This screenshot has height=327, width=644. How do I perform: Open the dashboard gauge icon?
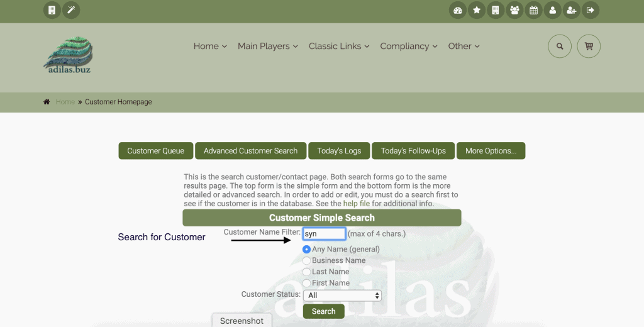pyautogui.click(x=458, y=10)
